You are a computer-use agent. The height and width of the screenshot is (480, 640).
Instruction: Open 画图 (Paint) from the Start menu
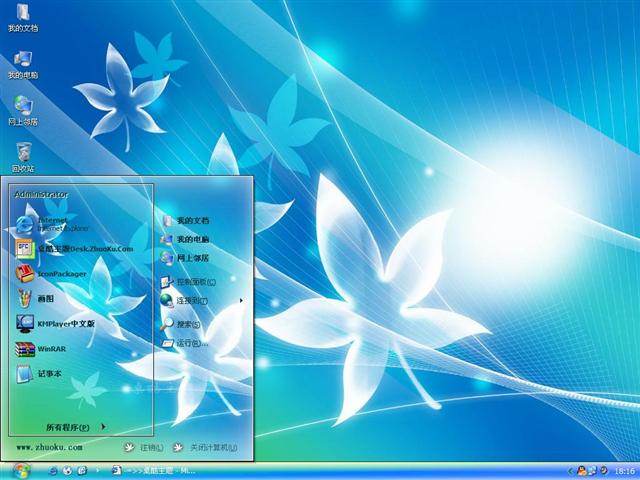click(35, 298)
